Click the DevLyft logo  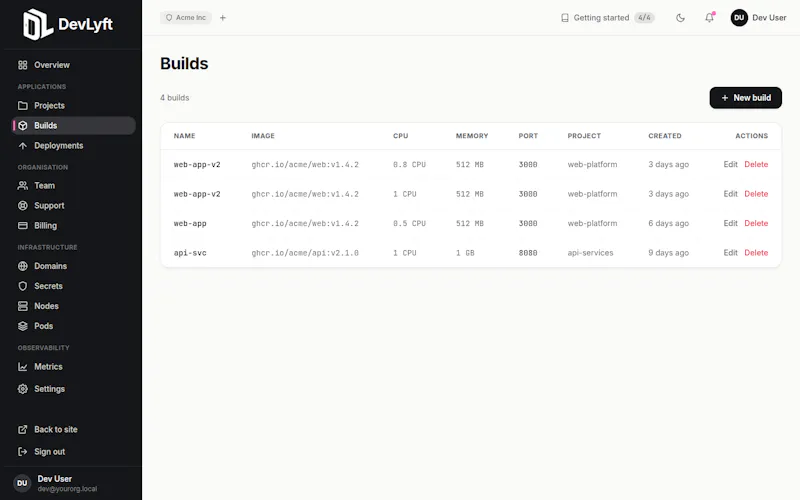68,24
